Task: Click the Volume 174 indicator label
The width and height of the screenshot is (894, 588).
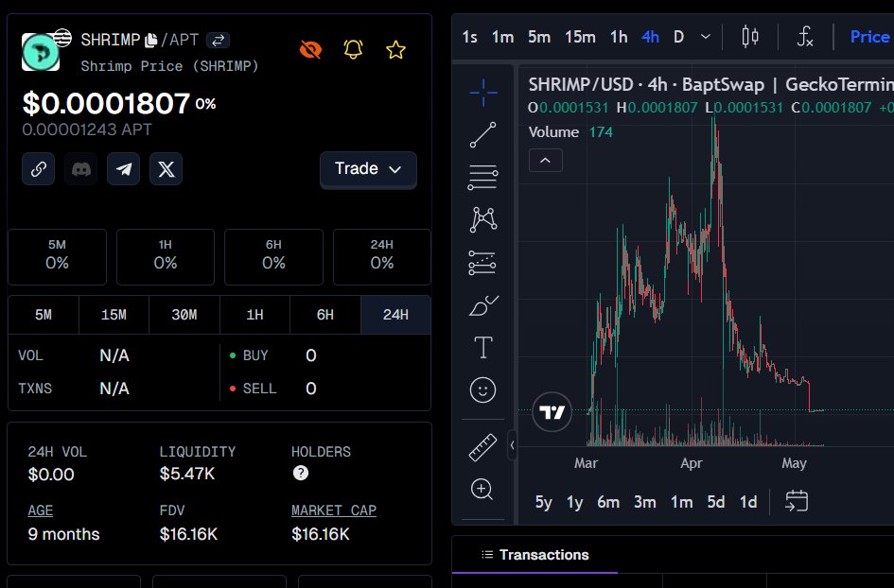Action: 570,132
